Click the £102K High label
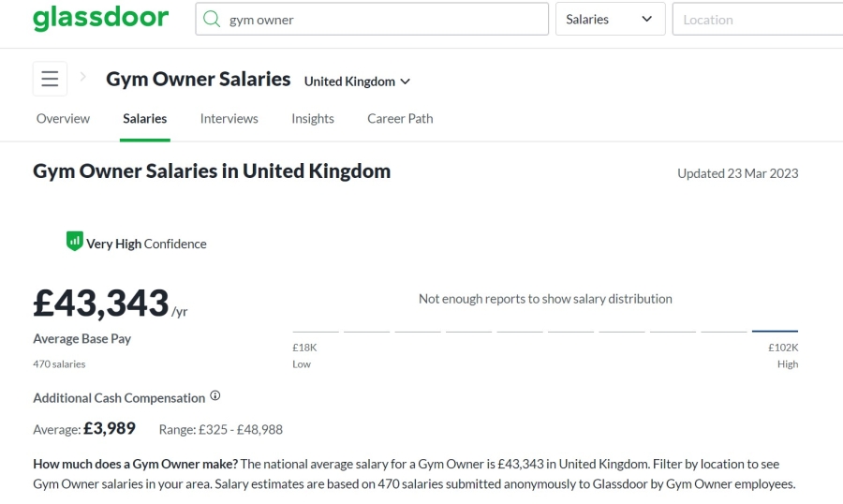Image resolution: width=843 pixels, height=504 pixels. click(x=783, y=356)
